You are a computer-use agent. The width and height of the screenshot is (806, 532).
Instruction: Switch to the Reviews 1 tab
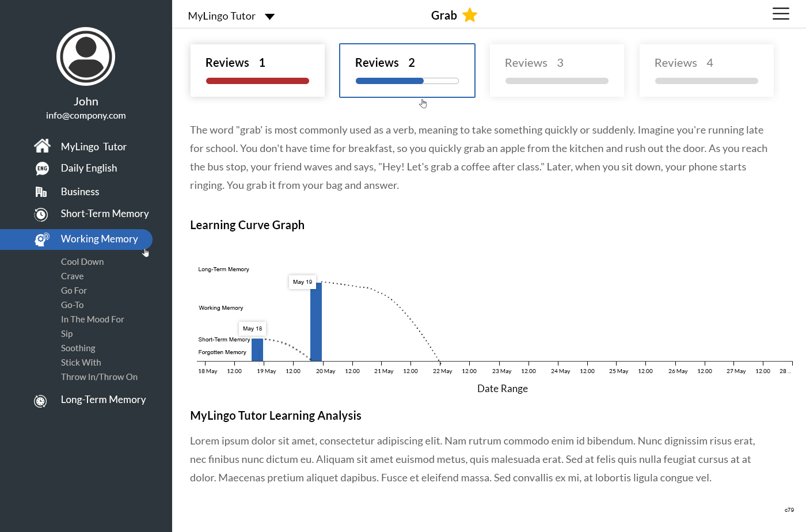point(257,70)
